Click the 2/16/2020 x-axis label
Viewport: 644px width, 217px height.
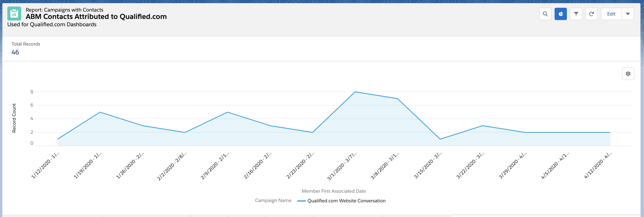click(257, 165)
